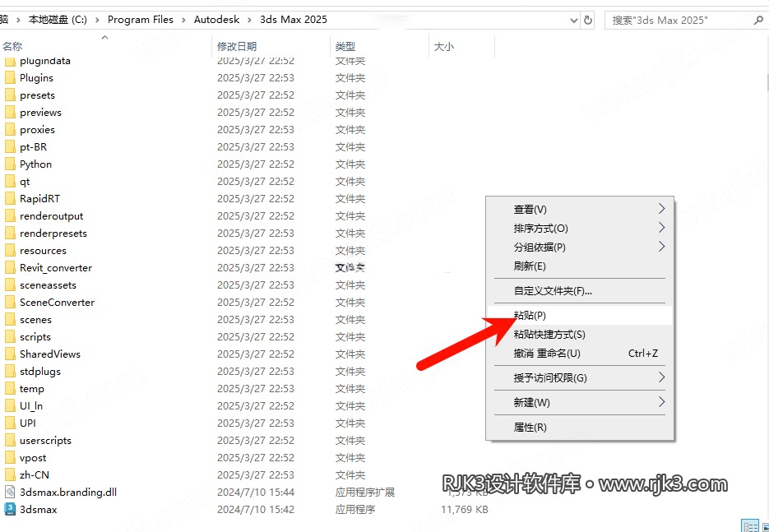Select the sceneassets folder name
Viewport: 769px width, 532px height.
click(x=48, y=285)
